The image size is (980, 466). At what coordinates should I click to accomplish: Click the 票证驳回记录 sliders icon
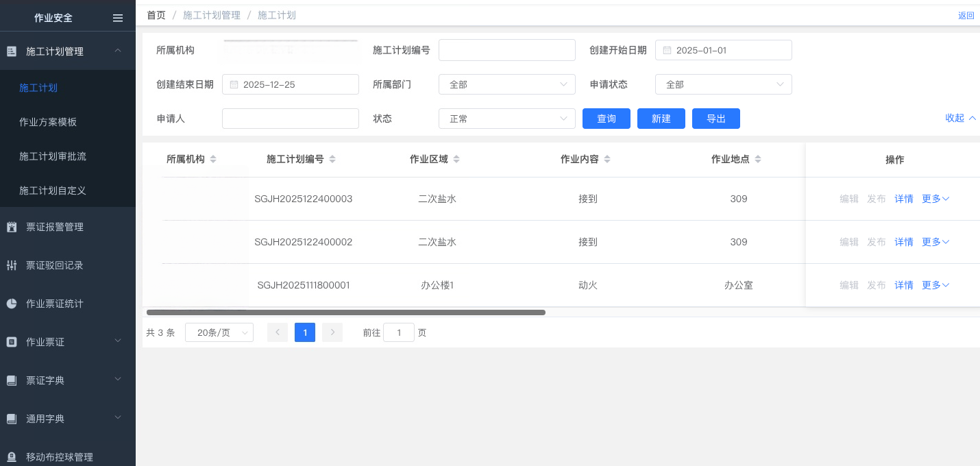12,265
